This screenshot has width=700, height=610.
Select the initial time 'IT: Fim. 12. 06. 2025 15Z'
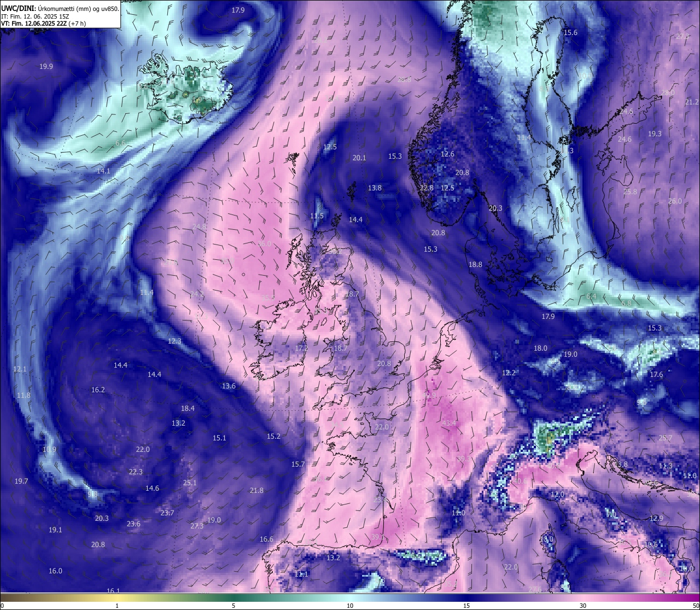35,16
